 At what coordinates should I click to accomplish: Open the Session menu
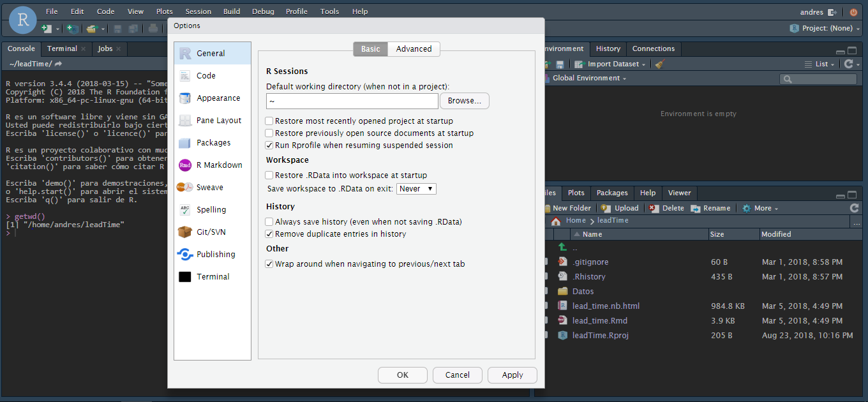click(x=198, y=11)
